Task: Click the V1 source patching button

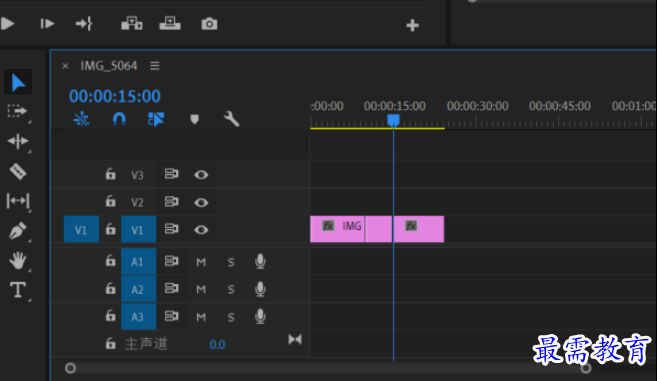Action: pos(81,230)
